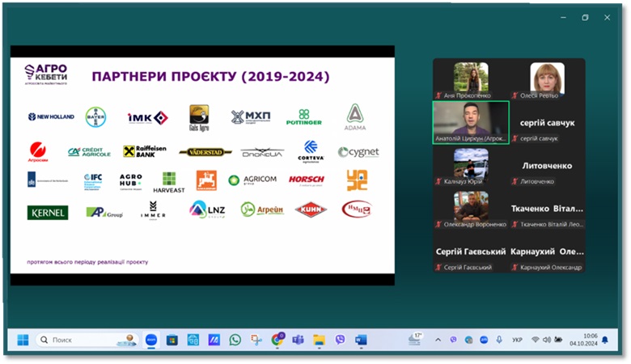Open the volume speaker control in tray
Screen dimensions: 631x364
[x=547, y=340]
